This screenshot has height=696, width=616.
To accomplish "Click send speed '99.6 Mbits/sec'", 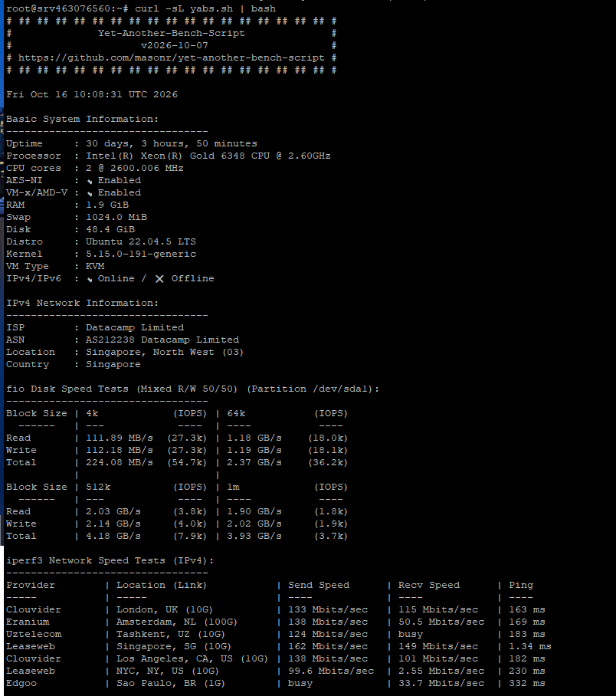I will coord(331,671).
